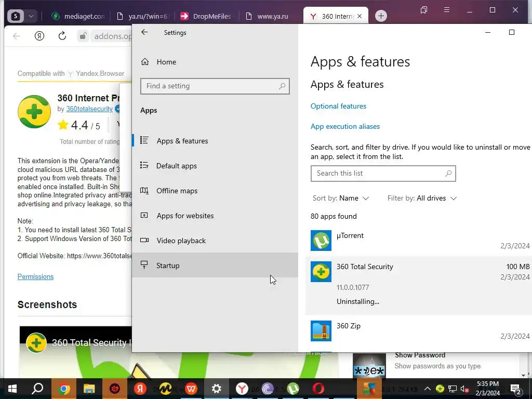The image size is (532, 399).
Task: Open Yandex Browser Y taskbar icon
Action: [242, 389]
